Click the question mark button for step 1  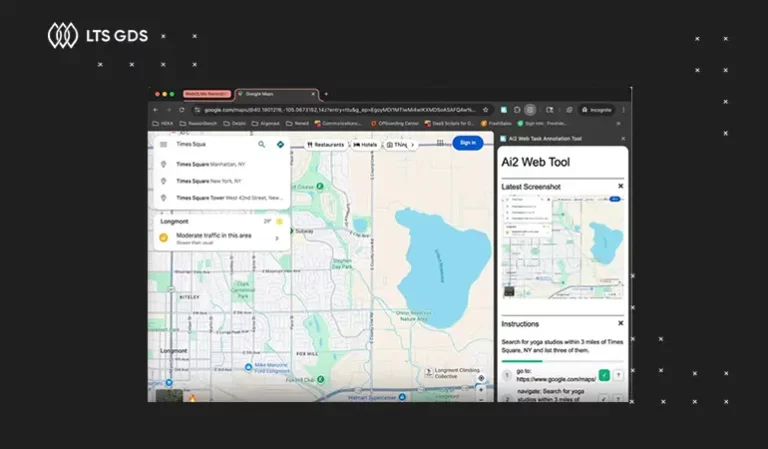618,376
